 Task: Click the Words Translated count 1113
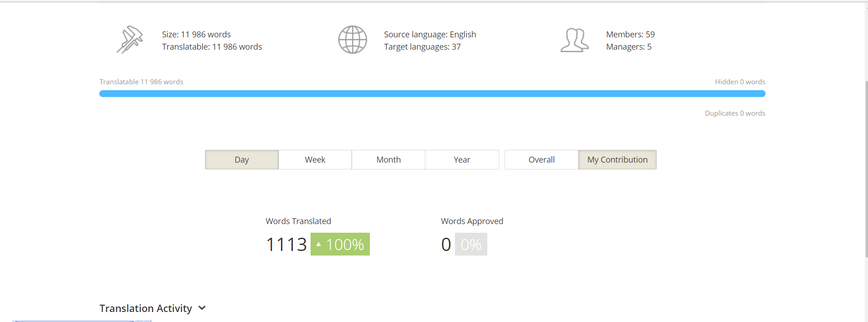click(x=286, y=245)
